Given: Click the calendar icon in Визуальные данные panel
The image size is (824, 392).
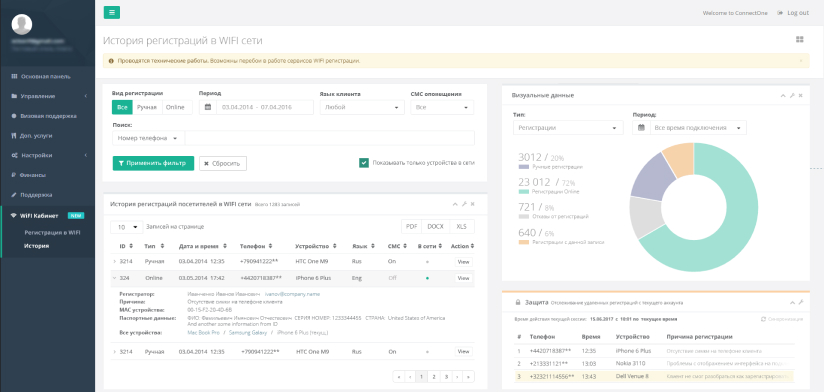Looking at the screenshot, I should [641, 128].
